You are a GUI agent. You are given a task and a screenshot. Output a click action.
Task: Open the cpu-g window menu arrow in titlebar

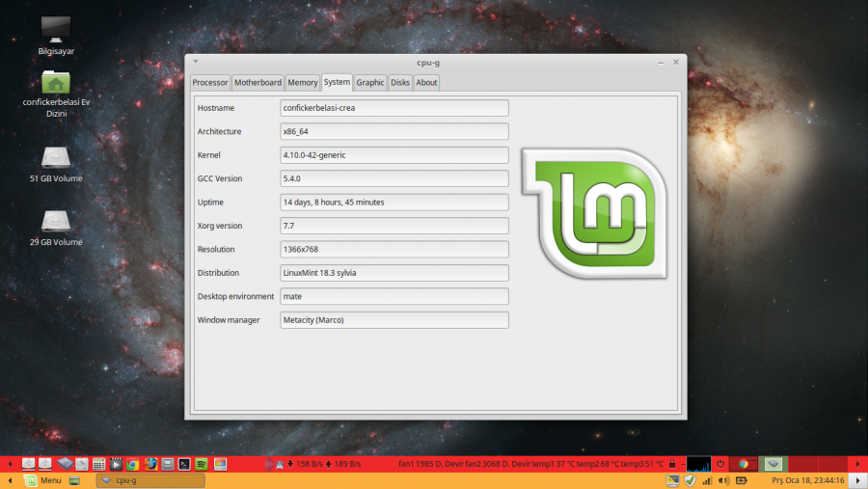(196, 62)
